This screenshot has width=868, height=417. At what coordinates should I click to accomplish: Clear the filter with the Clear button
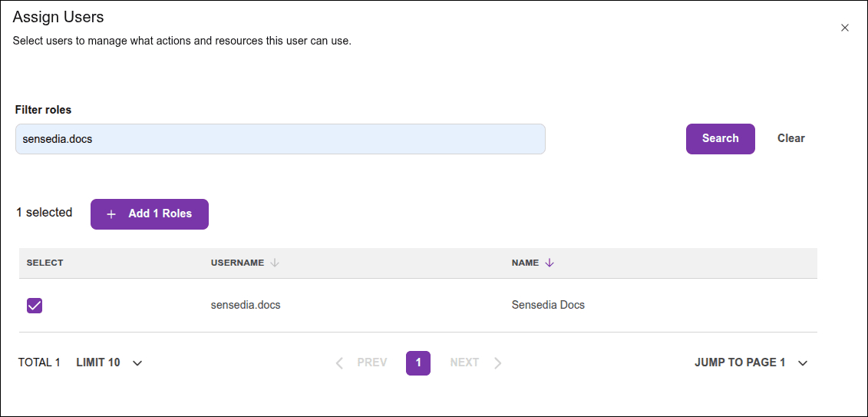(790, 139)
